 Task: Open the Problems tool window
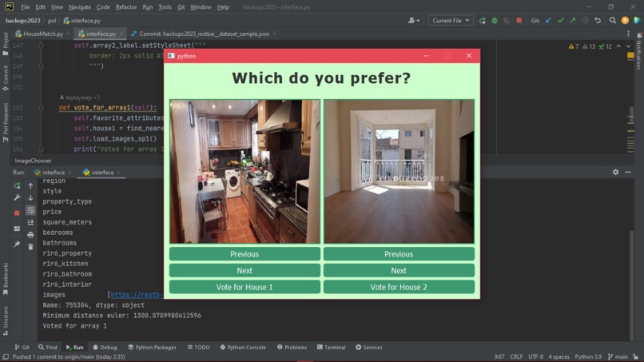point(292,347)
